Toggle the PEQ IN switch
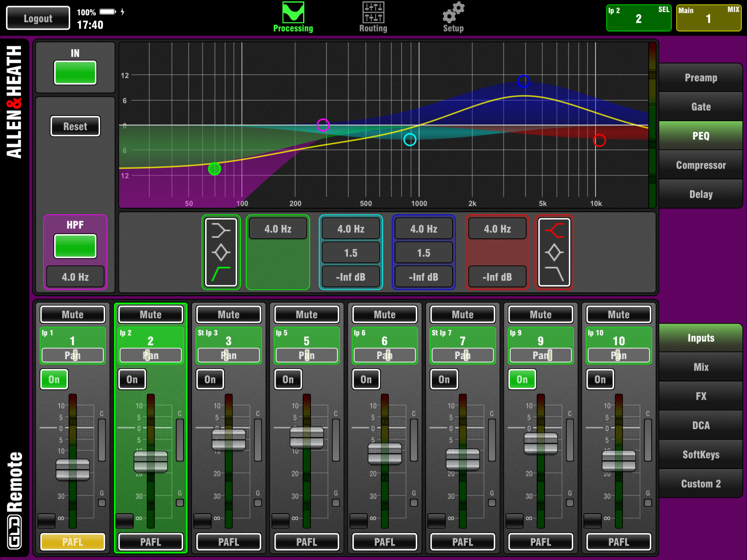The image size is (747, 560). click(x=75, y=72)
